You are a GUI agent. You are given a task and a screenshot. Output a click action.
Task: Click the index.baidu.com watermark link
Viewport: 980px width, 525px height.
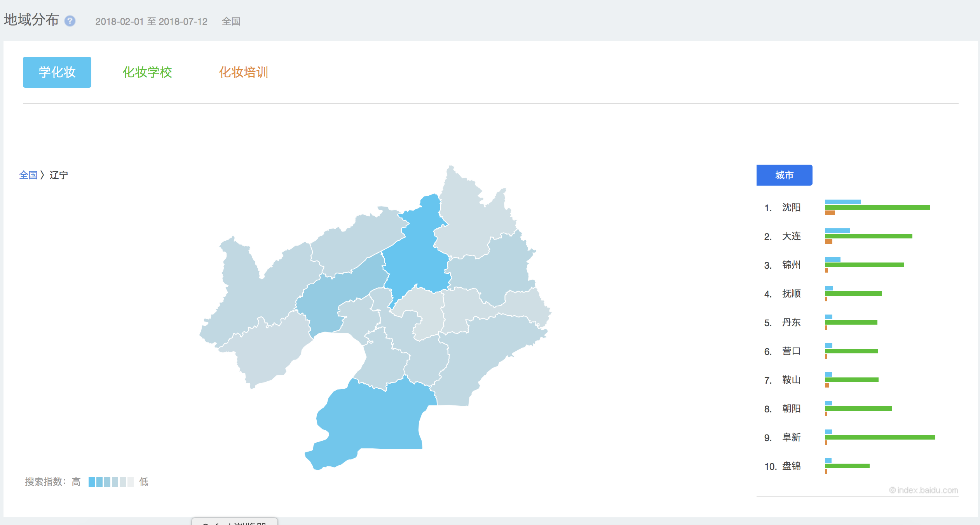click(x=924, y=490)
